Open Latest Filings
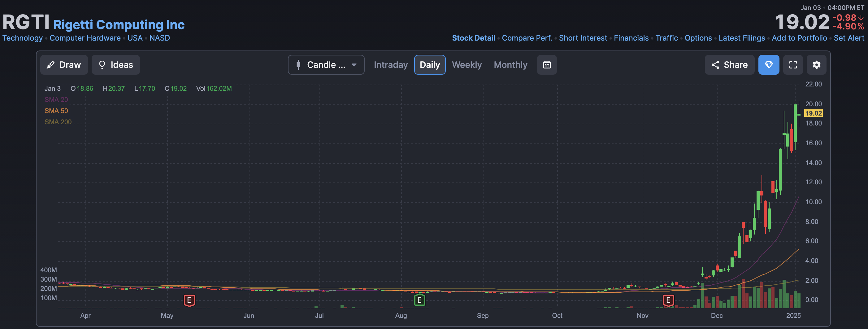868x329 pixels. (x=742, y=38)
